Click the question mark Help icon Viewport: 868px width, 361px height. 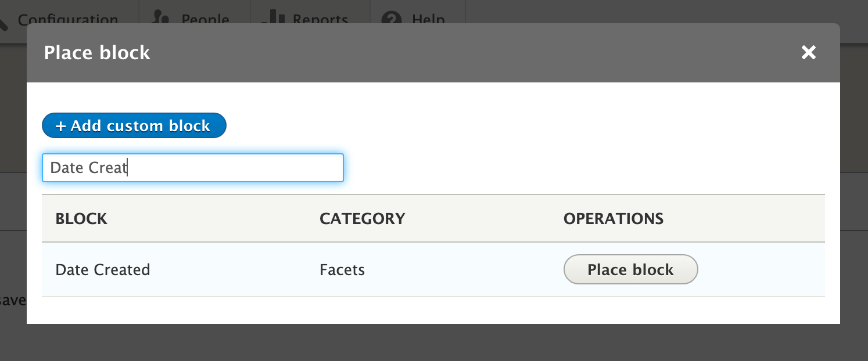pyautogui.click(x=391, y=17)
